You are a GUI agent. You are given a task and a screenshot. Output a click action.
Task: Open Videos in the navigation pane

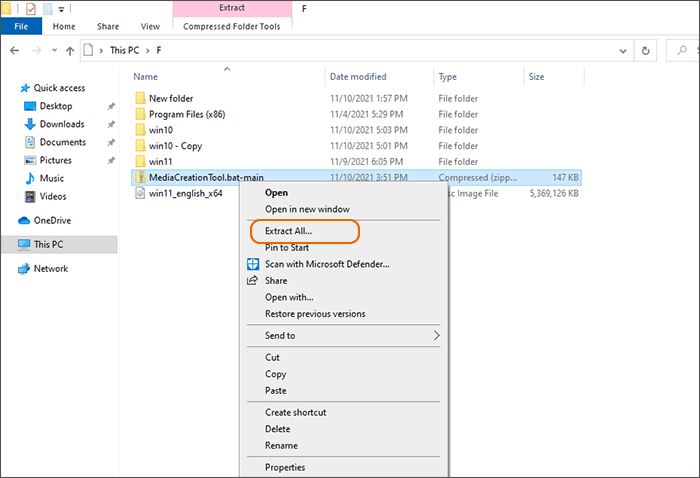tap(53, 196)
